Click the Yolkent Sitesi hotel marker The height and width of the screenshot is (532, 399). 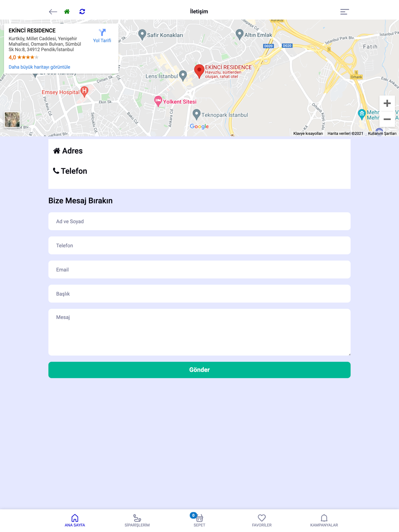158,101
